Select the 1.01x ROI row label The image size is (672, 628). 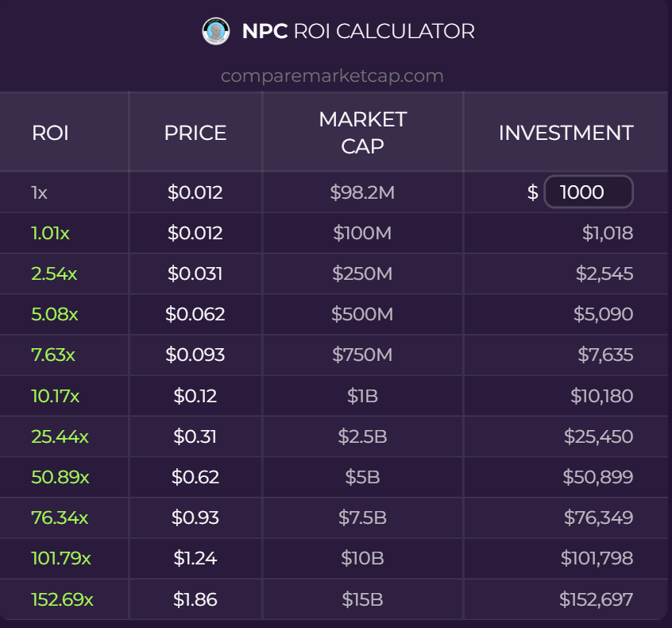pos(51,233)
